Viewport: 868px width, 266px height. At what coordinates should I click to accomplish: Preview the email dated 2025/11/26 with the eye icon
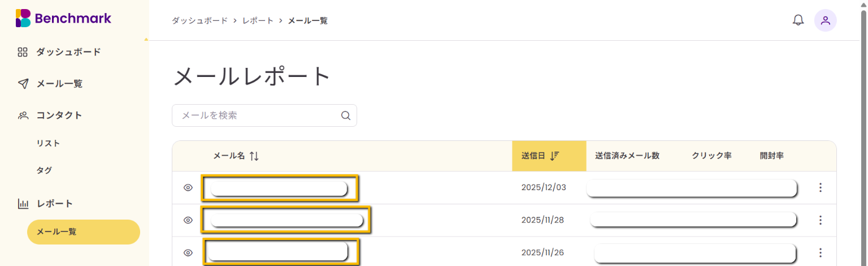pyautogui.click(x=188, y=252)
